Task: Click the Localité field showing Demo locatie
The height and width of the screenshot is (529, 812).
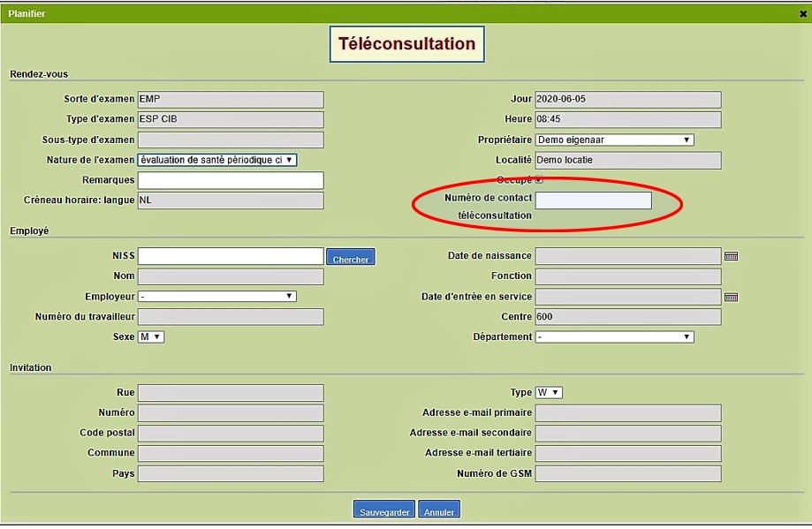Action: coord(628,161)
